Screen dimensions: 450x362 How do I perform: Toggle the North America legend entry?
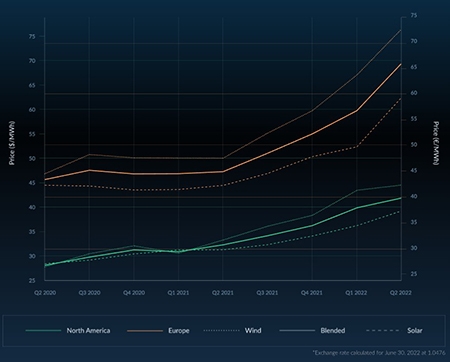point(68,331)
